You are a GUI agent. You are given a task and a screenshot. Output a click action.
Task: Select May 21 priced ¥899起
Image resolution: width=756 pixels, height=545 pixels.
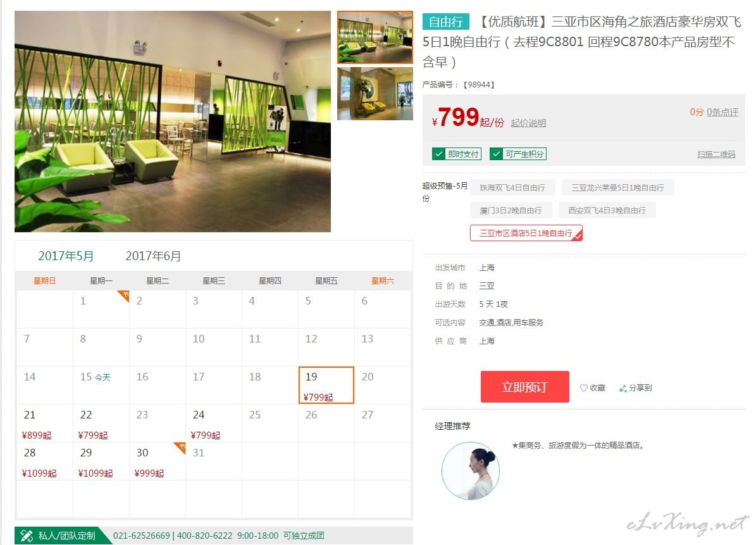pyautogui.click(x=44, y=423)
